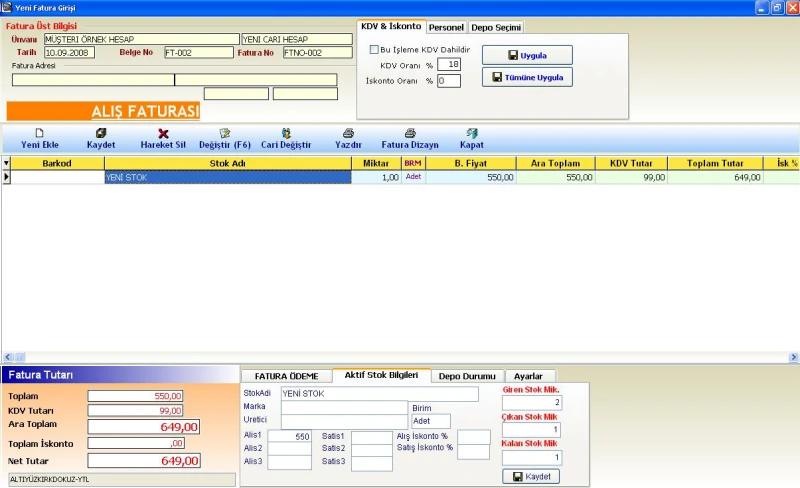Open the Depo Seçimi tab

click(x=496, y=27)
